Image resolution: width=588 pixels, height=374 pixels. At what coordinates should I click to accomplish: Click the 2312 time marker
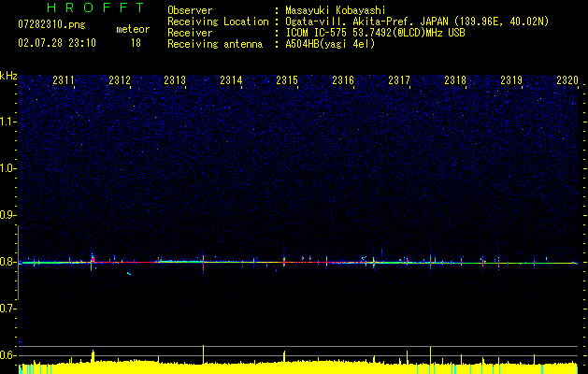pyautogui.click(x=120, y=80)
